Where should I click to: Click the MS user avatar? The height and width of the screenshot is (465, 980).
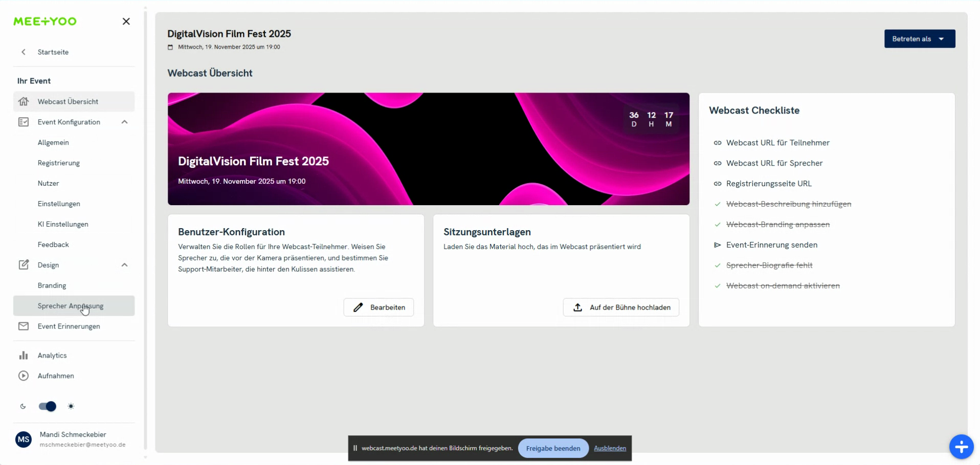(23, 439)
